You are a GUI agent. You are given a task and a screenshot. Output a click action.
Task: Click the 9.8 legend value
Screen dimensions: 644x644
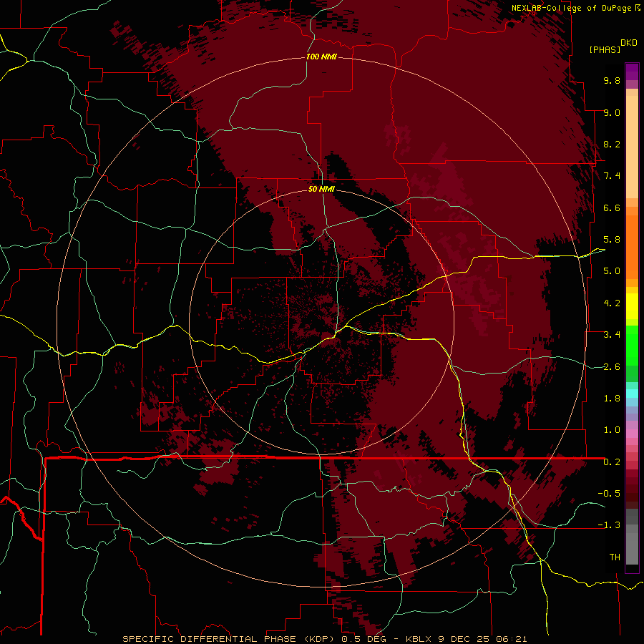click(x=612, y=80)
